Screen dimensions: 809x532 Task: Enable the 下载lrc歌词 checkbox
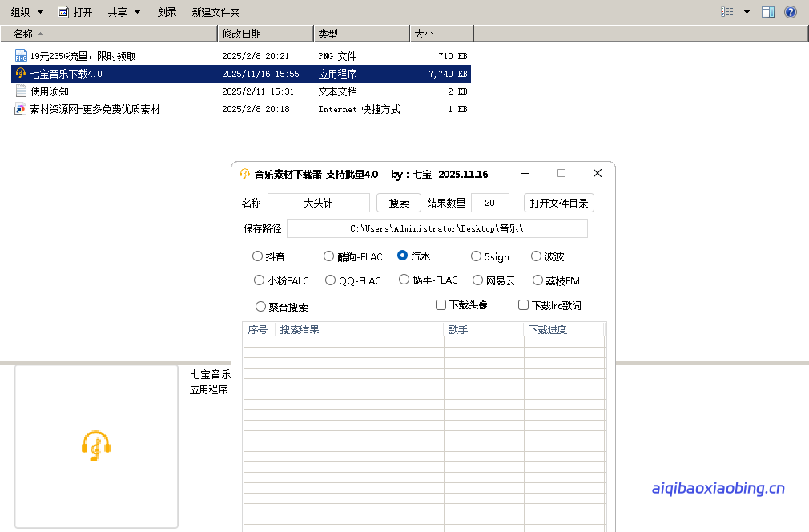[x=522, y=304]
